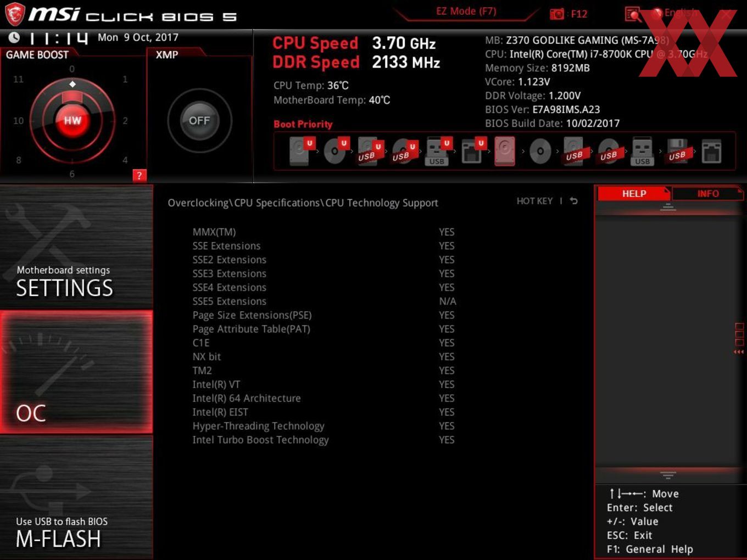747x560 pixels.
Task: Click the SSE3 Extensions row
Action: click(324, 273)
